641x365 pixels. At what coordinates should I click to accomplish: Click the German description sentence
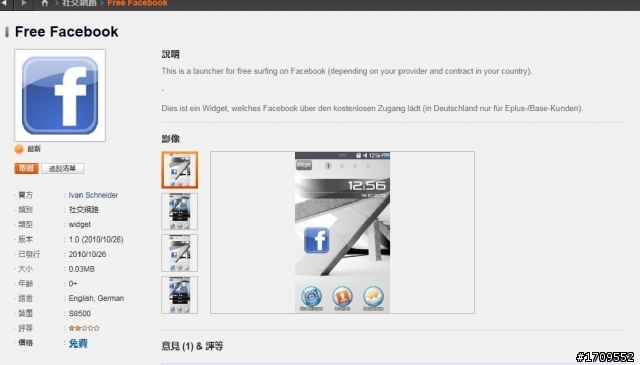click(x=372, y=108)
